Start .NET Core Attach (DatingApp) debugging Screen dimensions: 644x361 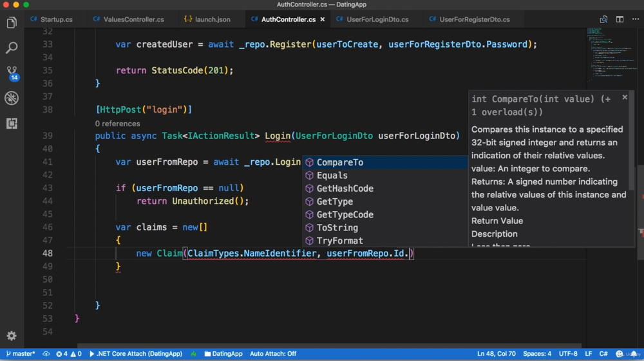[x=135, y=354]
